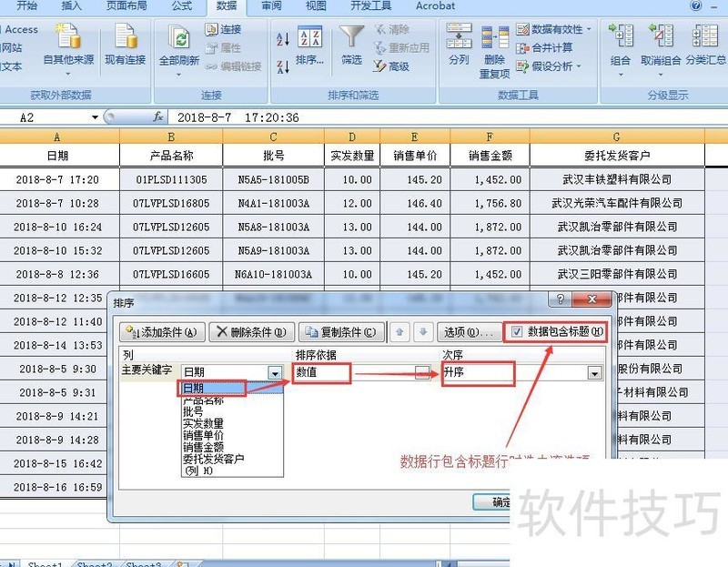Click the Excel help question mark icon
The height and width of the screenshot is (567, 728).
pos(695,5)
